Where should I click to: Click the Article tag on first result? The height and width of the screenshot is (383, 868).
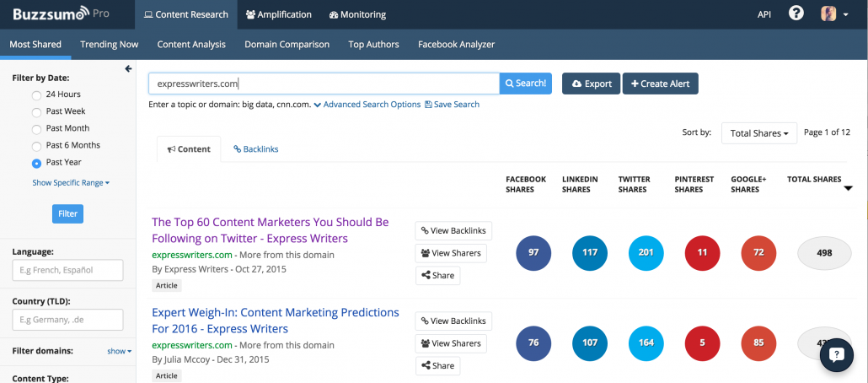tap(167, 285)
